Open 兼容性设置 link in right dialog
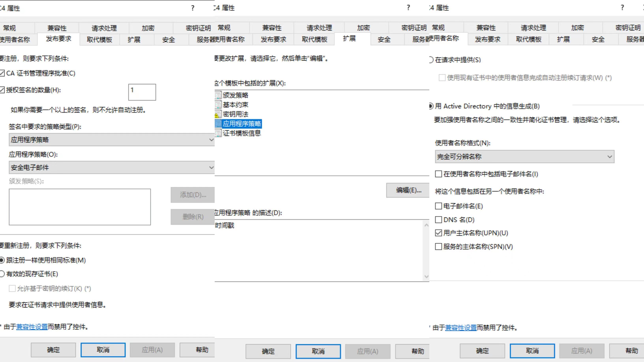The image size is (644, 362). coord(461,327)
